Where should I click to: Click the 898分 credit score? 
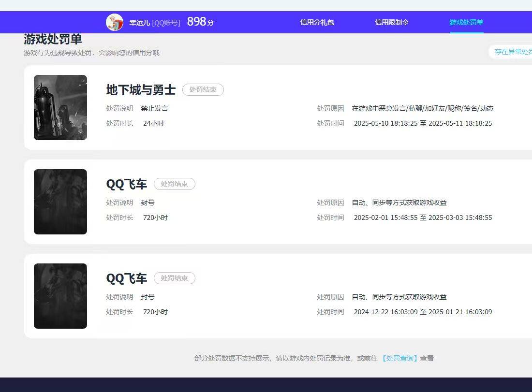[x=201, y=22]
